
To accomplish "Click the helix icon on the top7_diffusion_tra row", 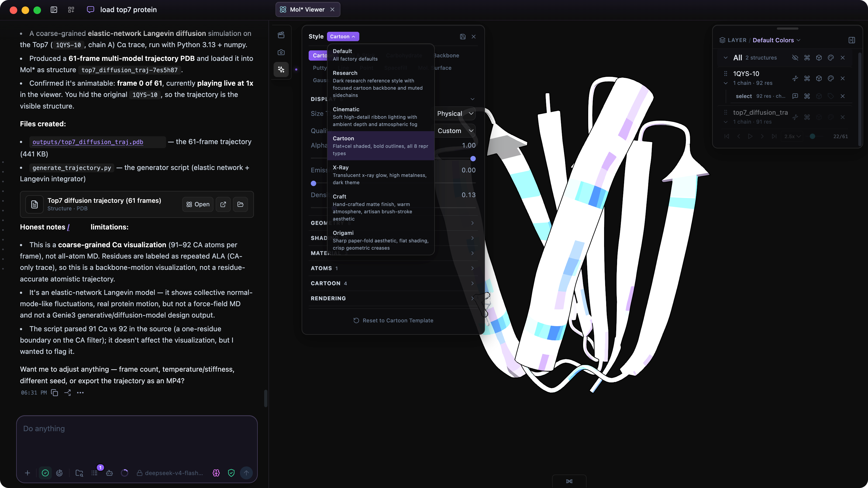I will (795, 117).
